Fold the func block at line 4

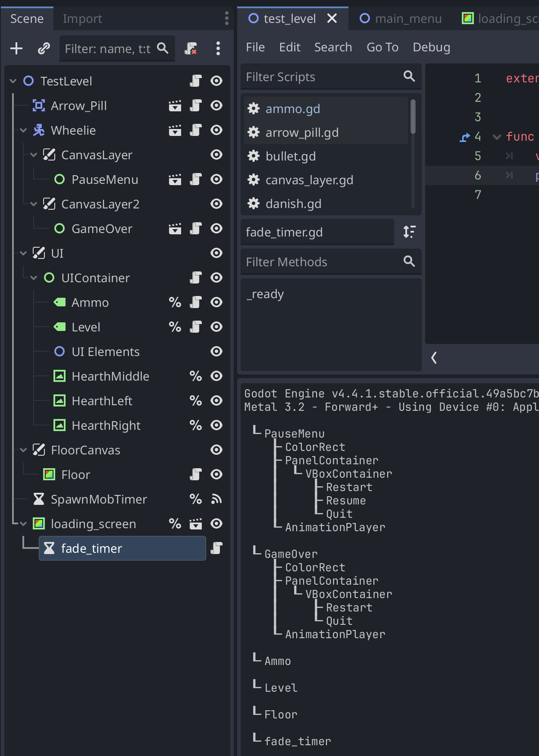(497, 137)
